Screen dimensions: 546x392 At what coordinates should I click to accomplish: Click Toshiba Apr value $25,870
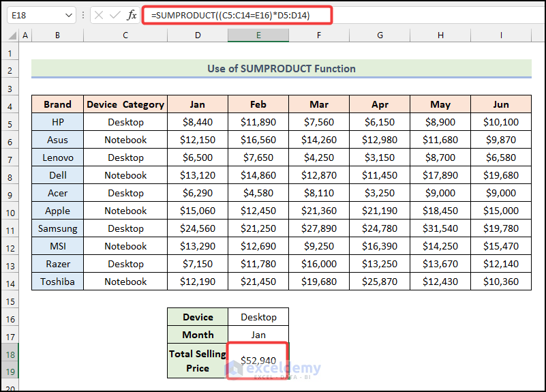click(x=380, y=282)
